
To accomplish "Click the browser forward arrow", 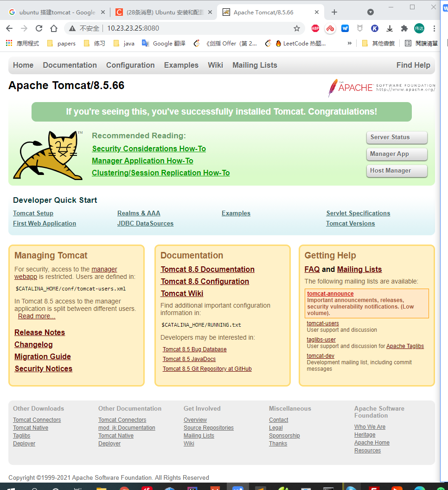I will [24, 28].
